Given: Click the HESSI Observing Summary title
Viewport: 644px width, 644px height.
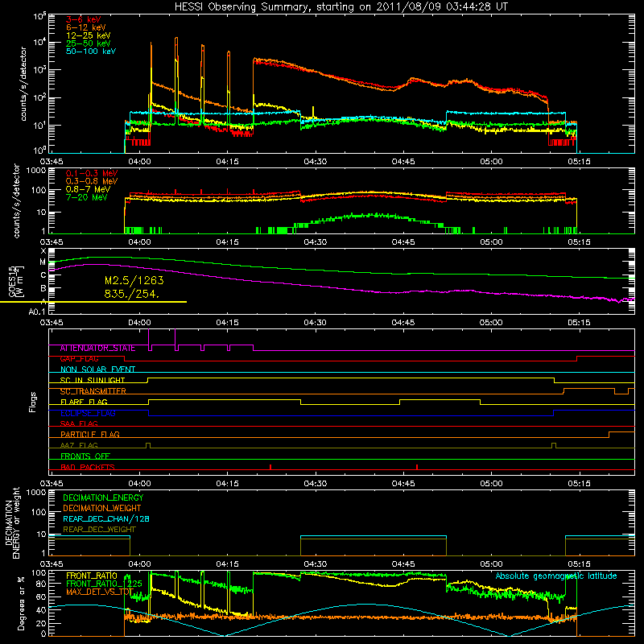Looking at the screenshot, I should tap(341, 7).
